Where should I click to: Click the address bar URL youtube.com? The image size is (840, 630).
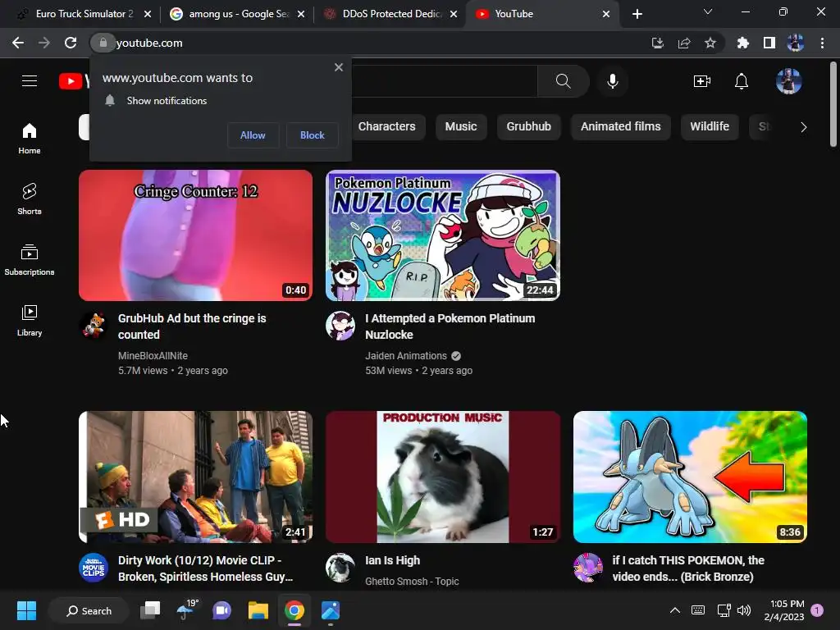pos(149,43)
